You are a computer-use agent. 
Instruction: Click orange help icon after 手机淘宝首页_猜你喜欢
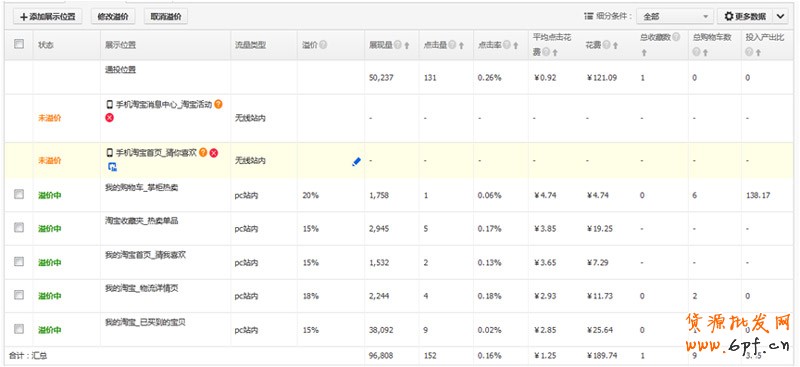[x=203, y=152]
